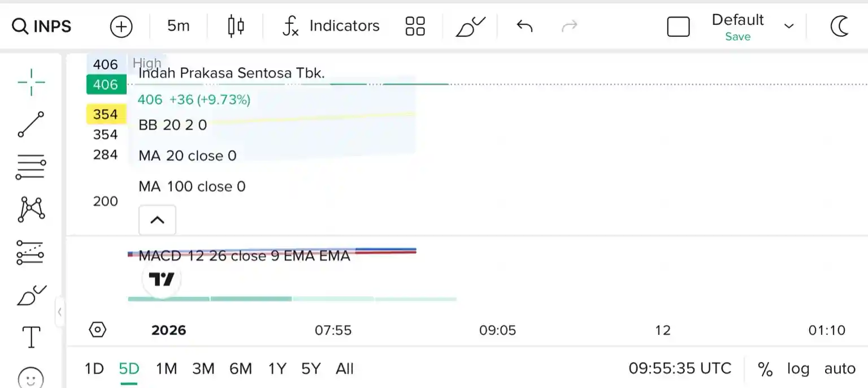Select the brush drawing tool

[31, 295]
